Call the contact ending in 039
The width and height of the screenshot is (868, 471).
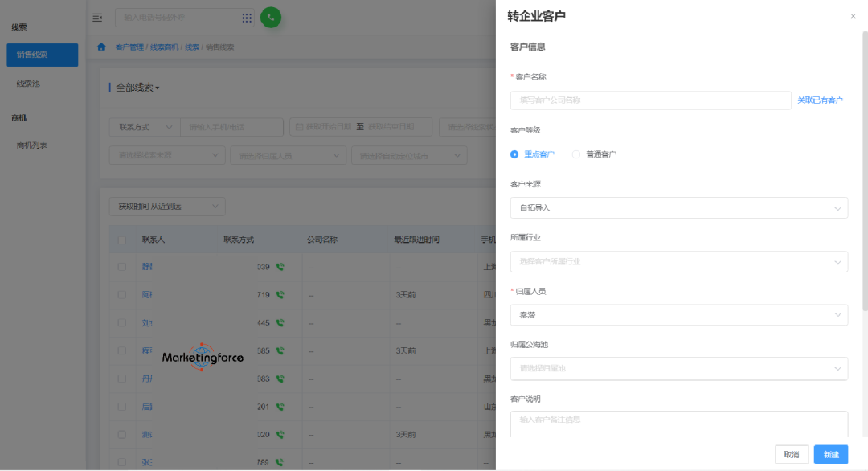[x=280, y=267]
